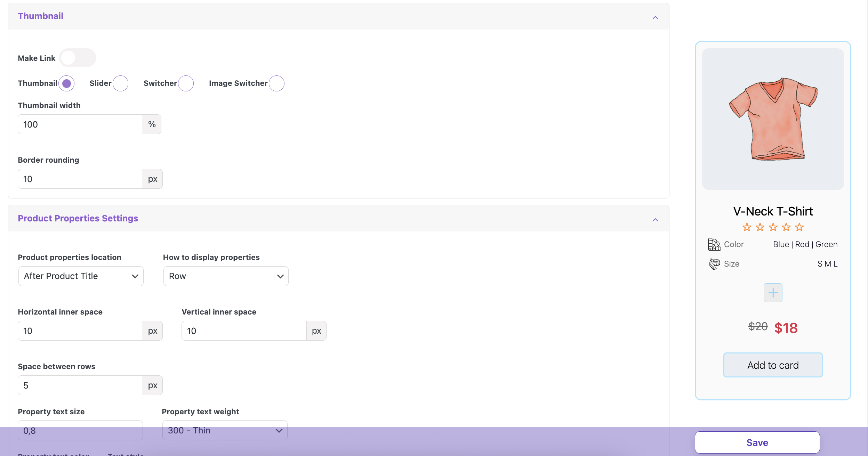The width and height of the screenshot is (868, 456).
Task: Select the Slider radio option
Action: point(120,83)
